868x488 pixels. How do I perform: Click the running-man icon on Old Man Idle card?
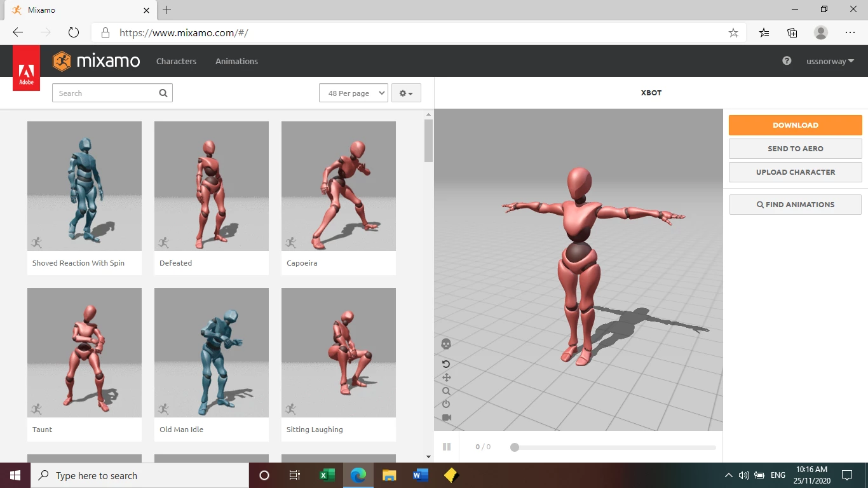(x=164, y=409)
